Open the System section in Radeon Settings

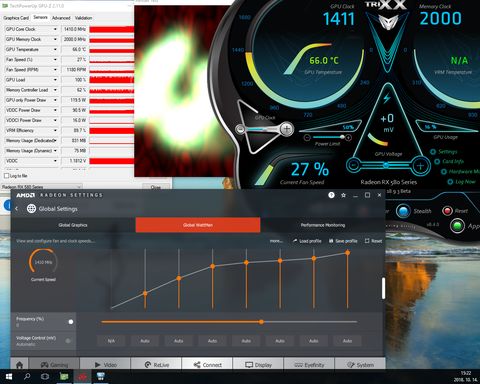tap(360, 365)
